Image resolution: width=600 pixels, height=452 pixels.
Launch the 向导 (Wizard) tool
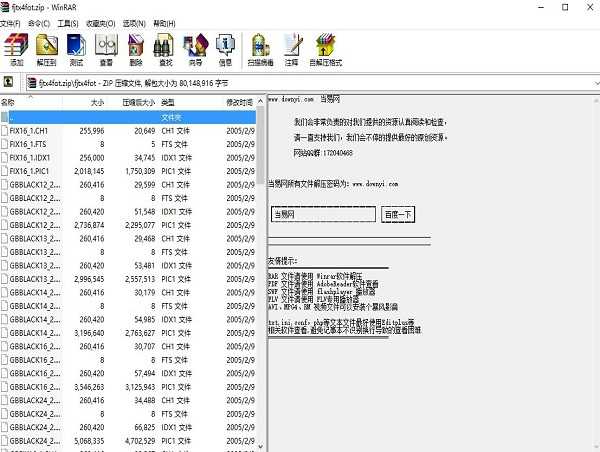point(196,47)
